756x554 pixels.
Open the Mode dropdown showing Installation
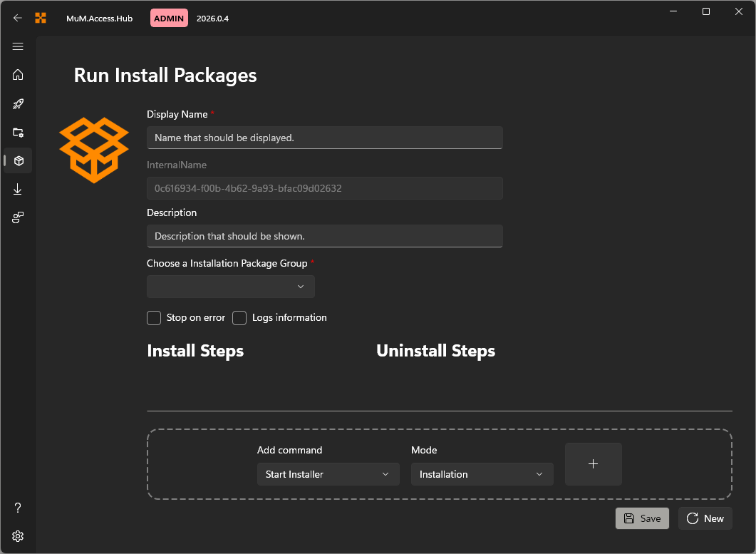(482, 474)
